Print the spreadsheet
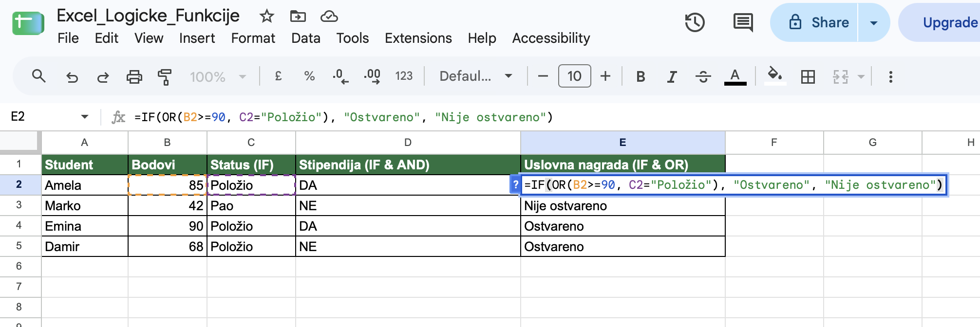The width and height of the screenshot is (980, 327). [134, 77]
